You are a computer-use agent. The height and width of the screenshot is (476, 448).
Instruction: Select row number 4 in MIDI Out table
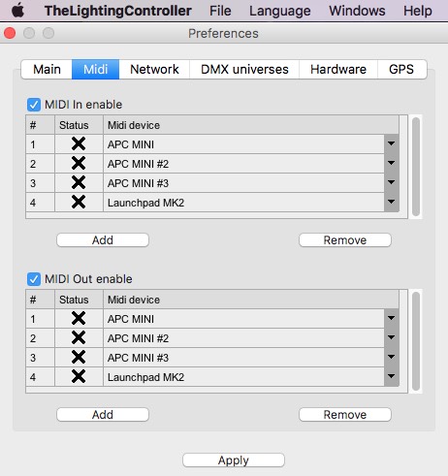[x=40, y=377]
